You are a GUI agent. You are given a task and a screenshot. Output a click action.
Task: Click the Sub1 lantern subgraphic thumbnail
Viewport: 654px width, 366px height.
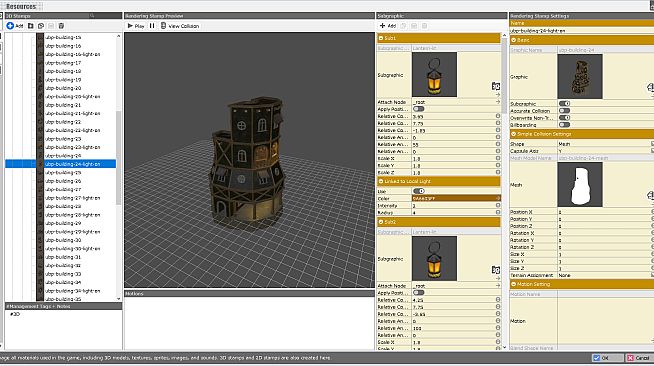point(434,75)
